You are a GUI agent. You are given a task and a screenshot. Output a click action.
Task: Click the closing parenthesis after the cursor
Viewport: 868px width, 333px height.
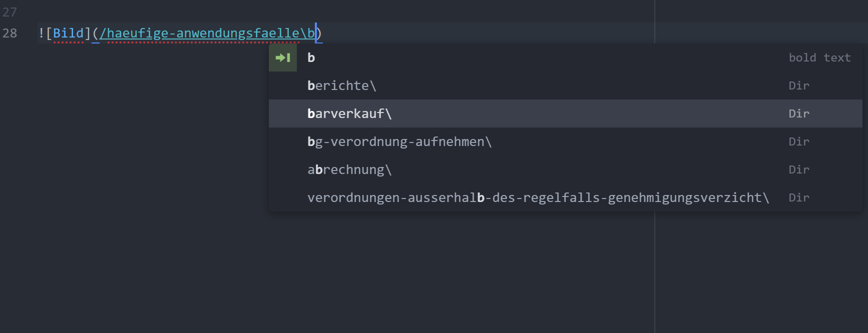tap(320, 33)
